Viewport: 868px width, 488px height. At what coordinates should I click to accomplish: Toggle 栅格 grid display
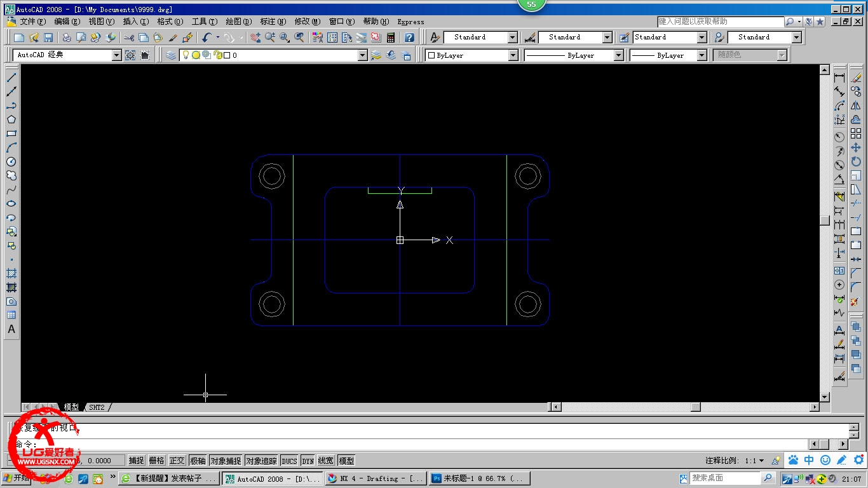[156, 461]
